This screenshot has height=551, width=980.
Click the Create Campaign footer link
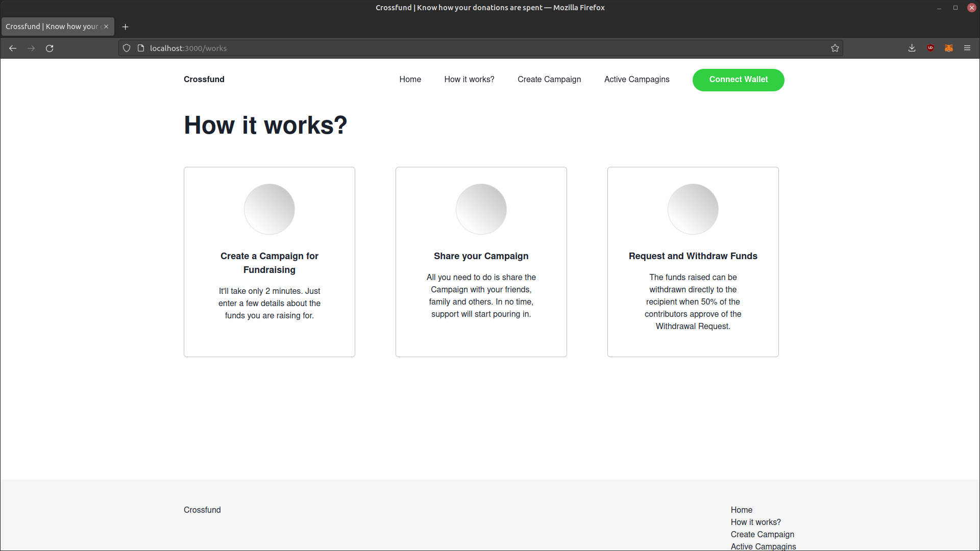tap(763, 535)
